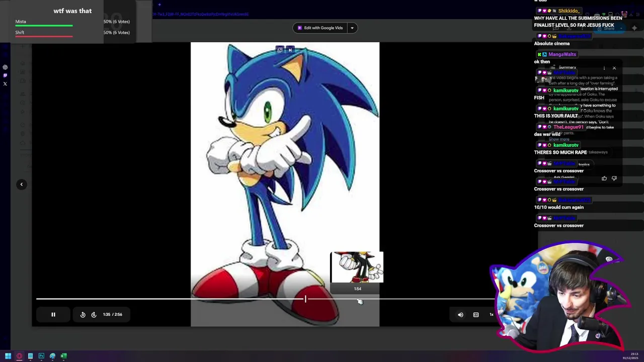This screenshot has width=644, height=362.
Task: Open the Windows Start menu
Action: [8, 356]
